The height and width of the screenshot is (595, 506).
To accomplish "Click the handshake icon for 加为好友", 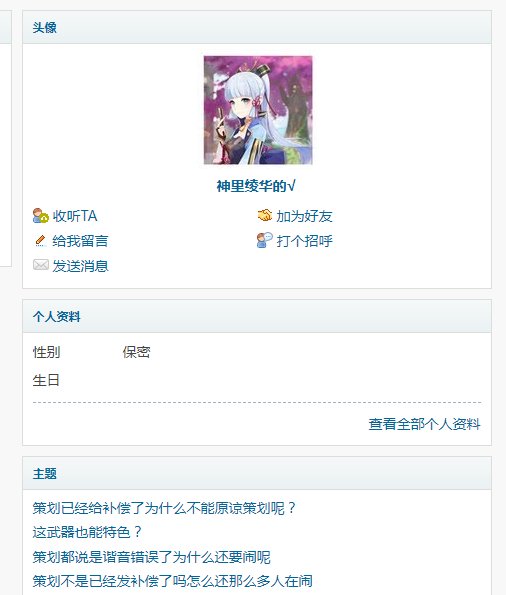I will pyautogui.click(x=265, y=216).
